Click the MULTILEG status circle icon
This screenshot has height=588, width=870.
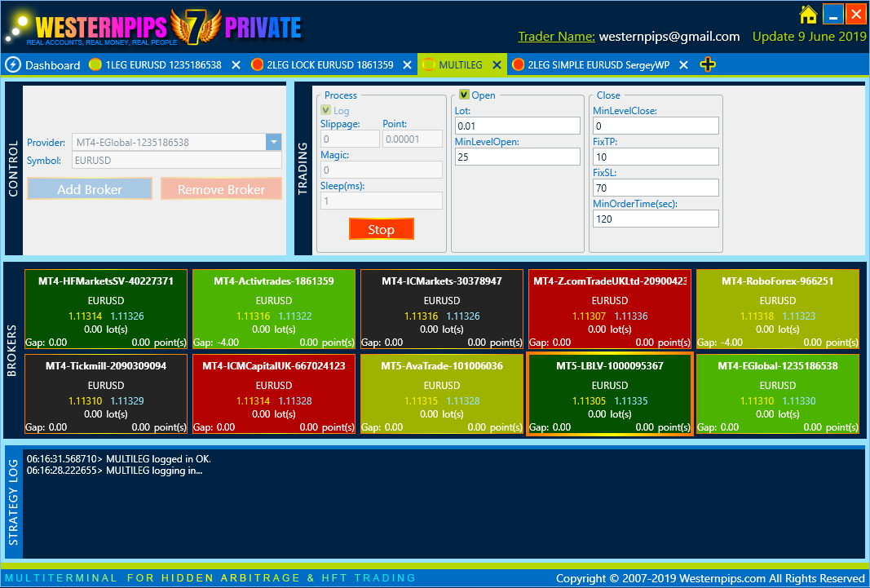[x=429, y=65]
